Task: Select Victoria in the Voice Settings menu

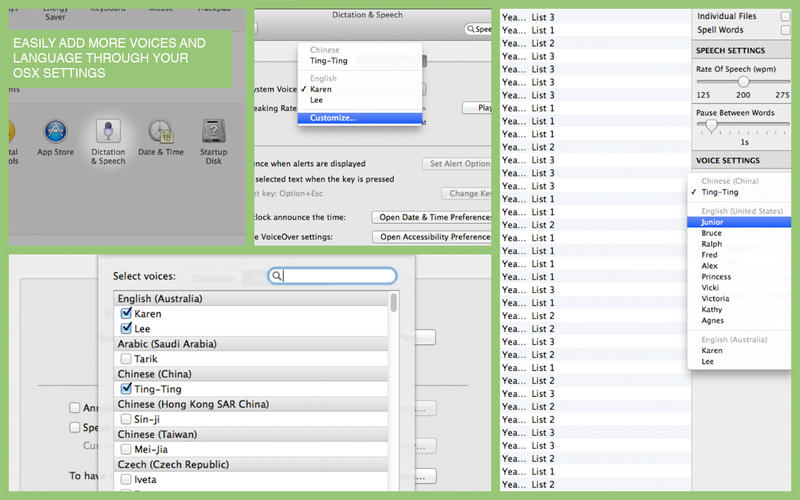Action: [x=739, y=299]
